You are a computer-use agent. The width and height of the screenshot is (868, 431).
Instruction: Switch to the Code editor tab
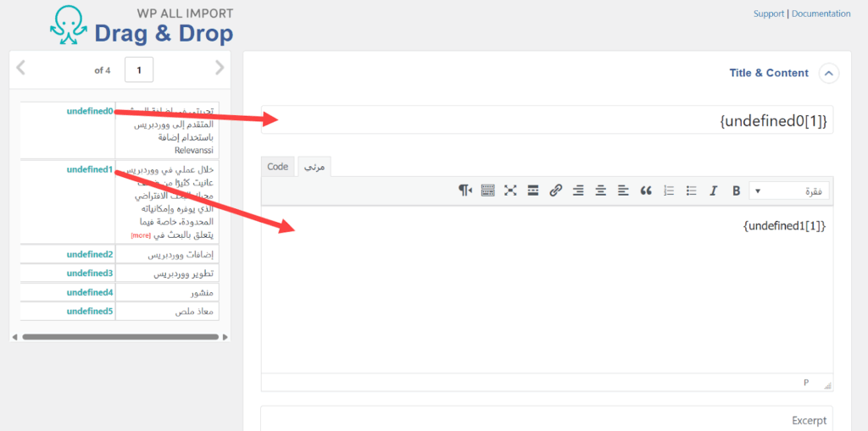pos(278,167)
